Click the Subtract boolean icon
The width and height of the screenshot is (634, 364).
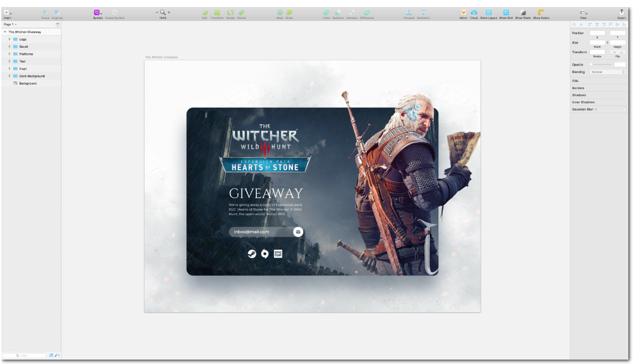click(x=338, y=13)
